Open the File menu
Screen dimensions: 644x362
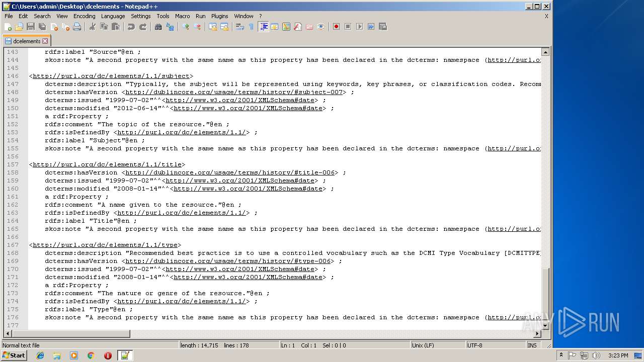9,16
